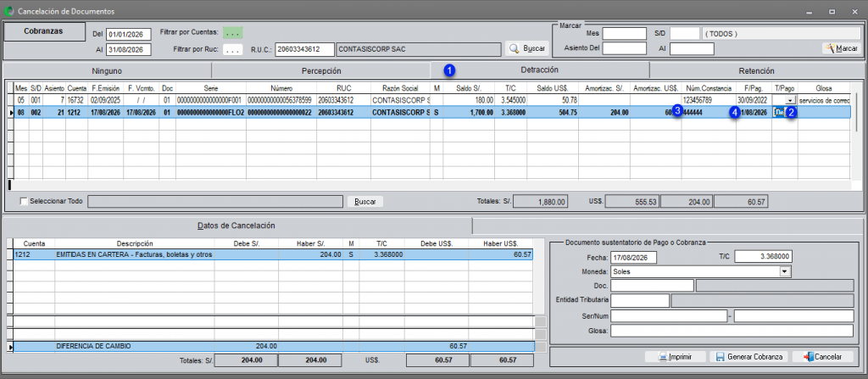Viewport: 868px width, 379px height.
Task: Click the Fecha field 17/08/2026
Action: [x=633, y=258]
